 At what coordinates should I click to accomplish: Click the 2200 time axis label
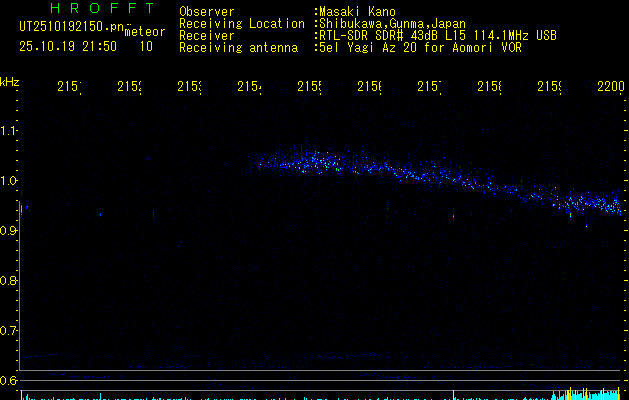(609, 88)
